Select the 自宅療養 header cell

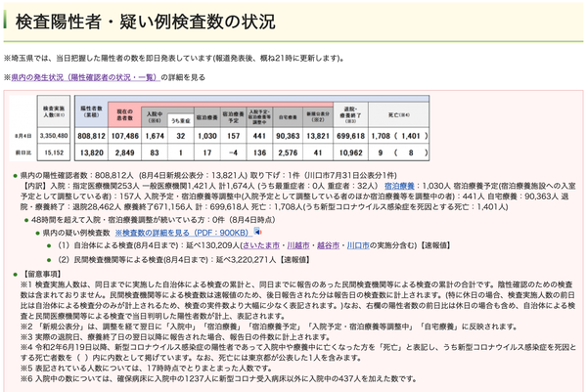(x=288, y=117)
